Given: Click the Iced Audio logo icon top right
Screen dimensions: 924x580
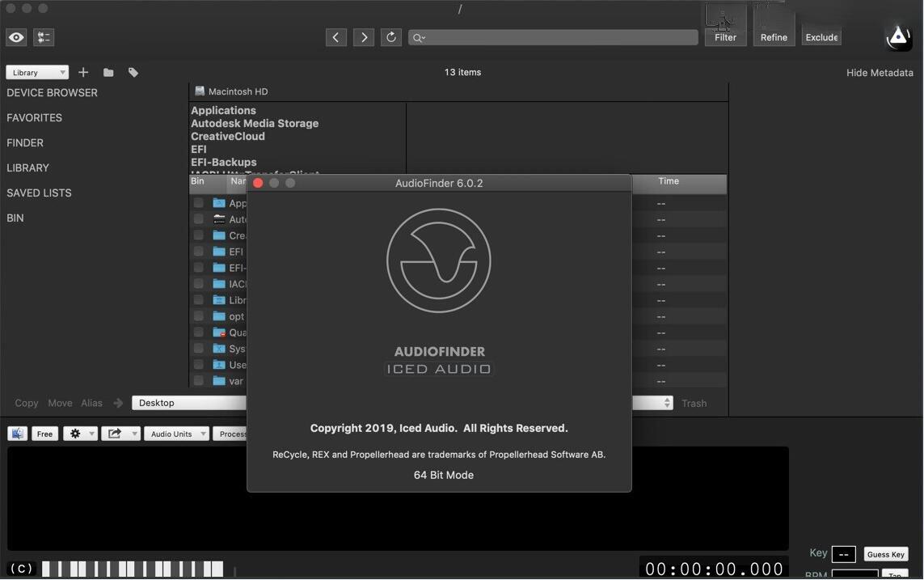Looking at the screenshot, I should click(x=898, y=36).
